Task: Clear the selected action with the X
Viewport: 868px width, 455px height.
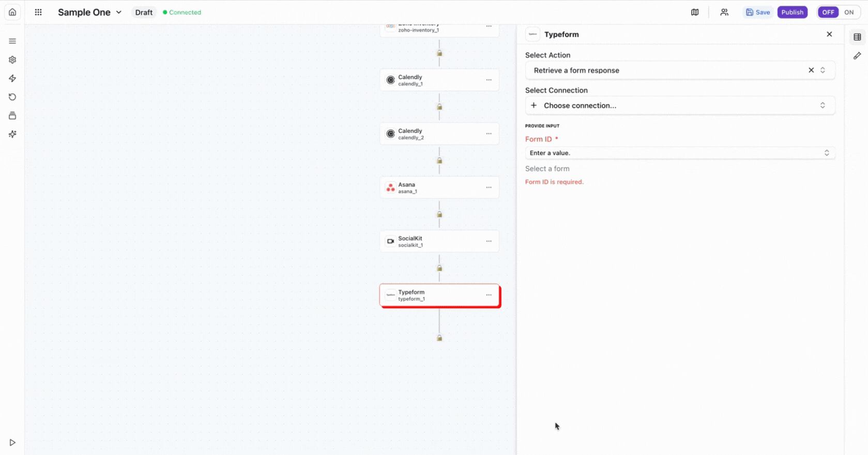Action: coord(811,70)
